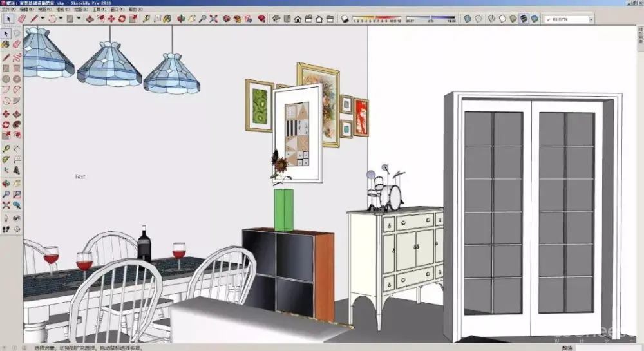
Task: Switch to the Front house view
Action: 298,19
